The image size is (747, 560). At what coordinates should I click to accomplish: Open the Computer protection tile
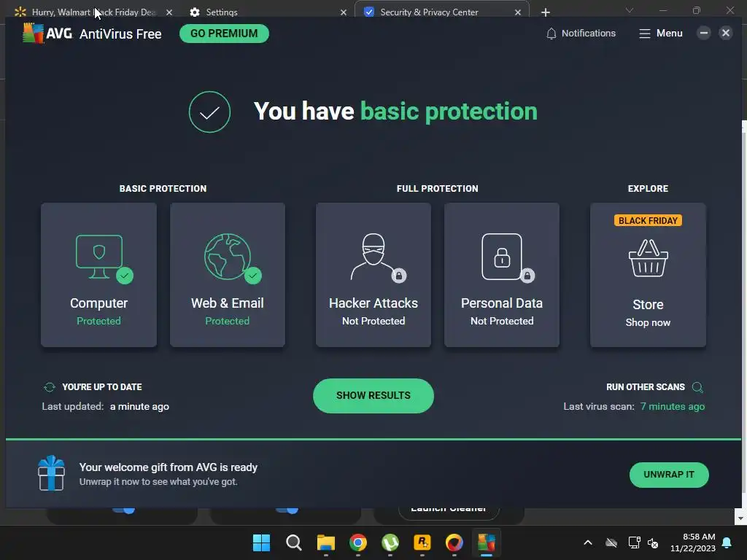pos(98,275)
